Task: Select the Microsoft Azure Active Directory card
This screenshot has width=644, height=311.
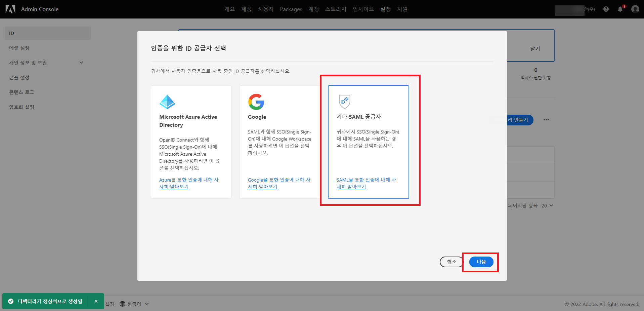Action: [x=191, y=142]
